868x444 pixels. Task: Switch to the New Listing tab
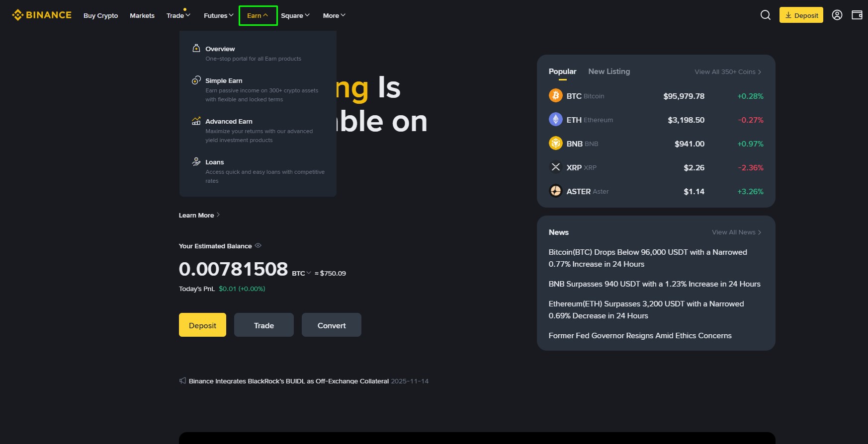coord(609,72)
